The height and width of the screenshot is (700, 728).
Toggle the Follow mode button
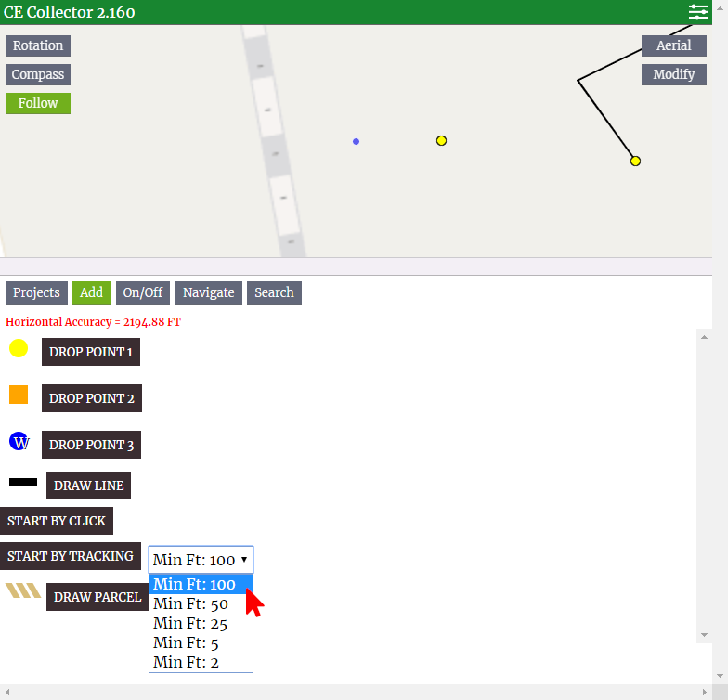38,103
